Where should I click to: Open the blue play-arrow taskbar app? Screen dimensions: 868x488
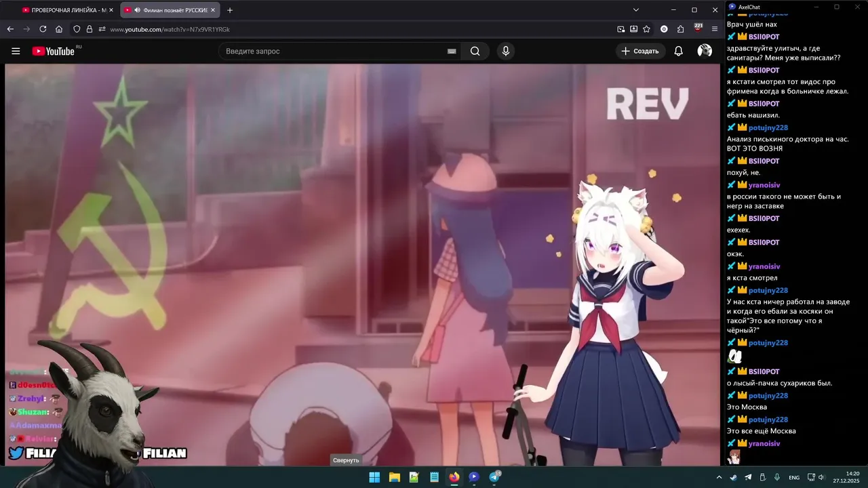click(474, 477)
